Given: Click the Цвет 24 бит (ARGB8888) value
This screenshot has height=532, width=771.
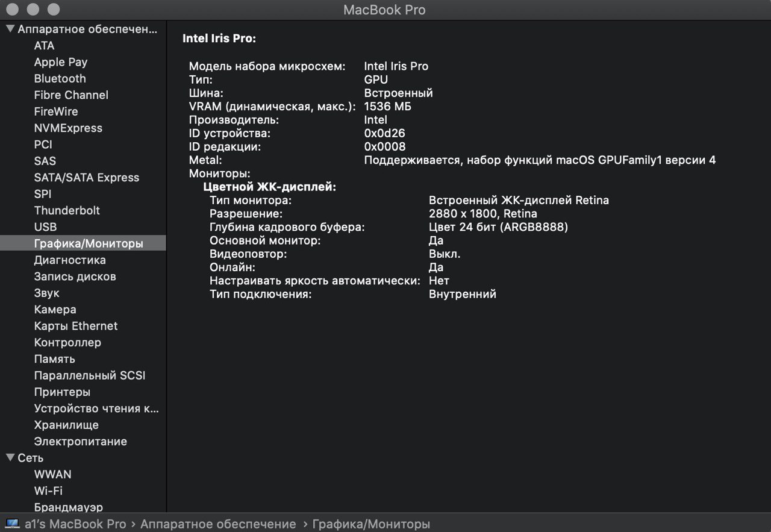Looking at the screenshot, I should pos(499,227).
